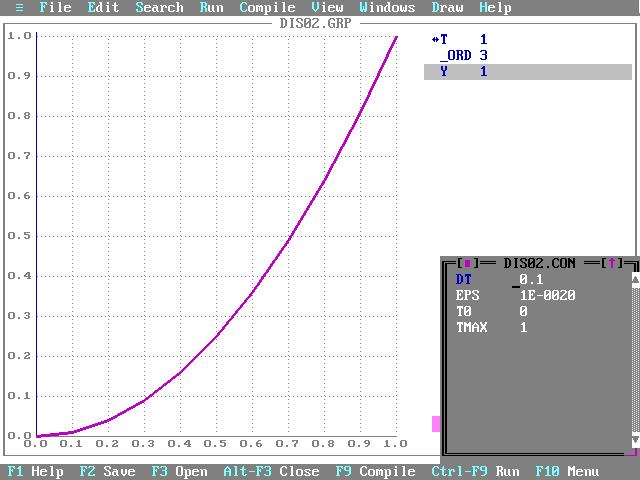Open the Compile menu

[267, 7]
